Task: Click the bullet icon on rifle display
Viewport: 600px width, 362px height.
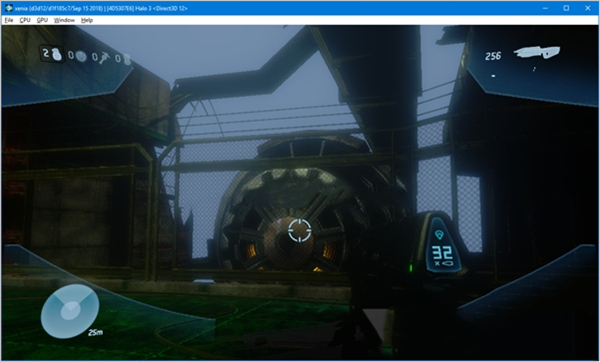Action: (447, 263)
